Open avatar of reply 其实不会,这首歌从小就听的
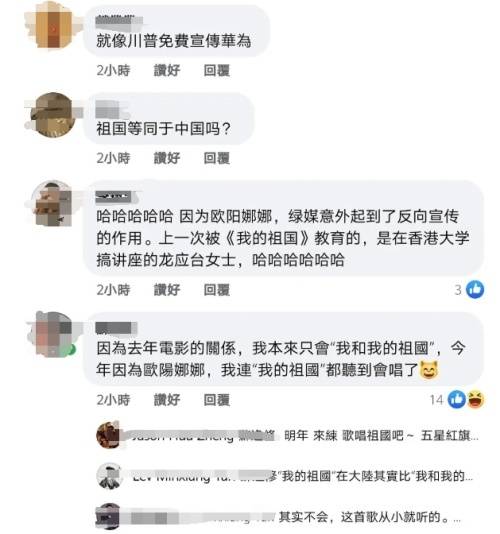This screenshot has height=534, width=500. tap(108, 516)
